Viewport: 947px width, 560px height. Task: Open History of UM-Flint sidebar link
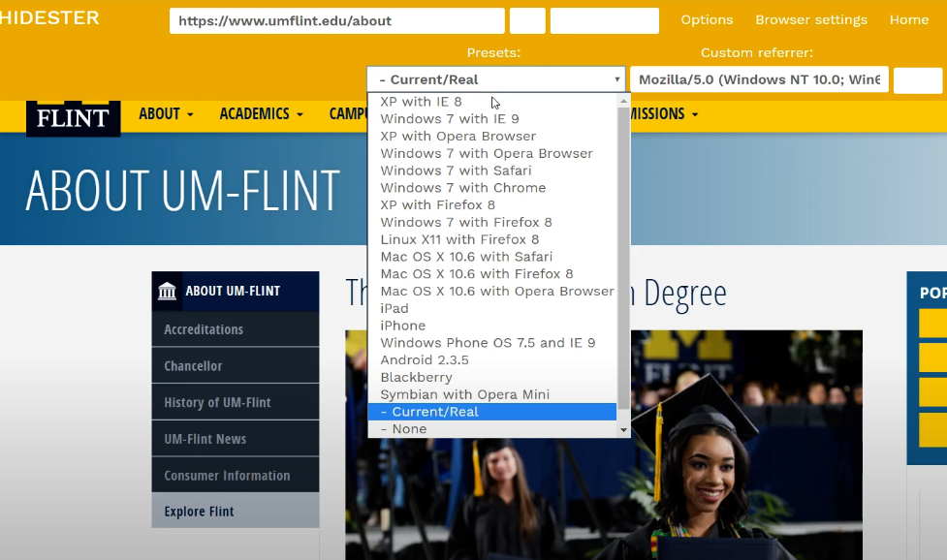236,402
